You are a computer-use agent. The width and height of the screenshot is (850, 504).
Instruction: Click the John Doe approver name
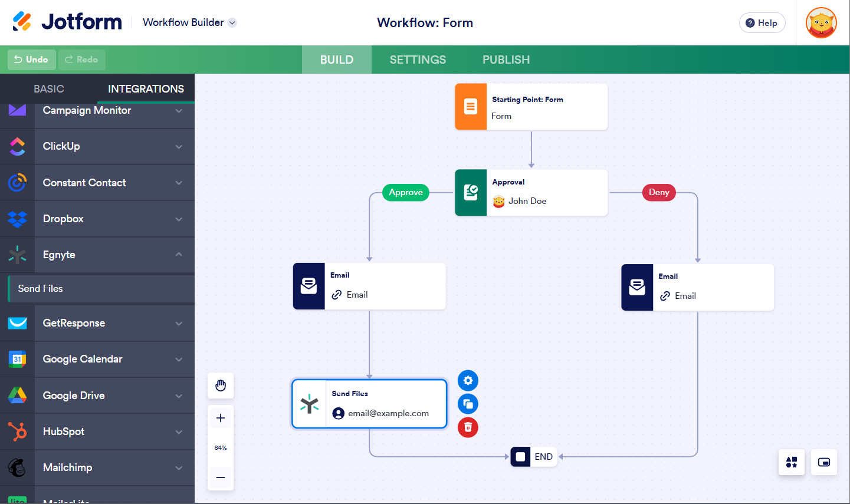click(527, 201)
